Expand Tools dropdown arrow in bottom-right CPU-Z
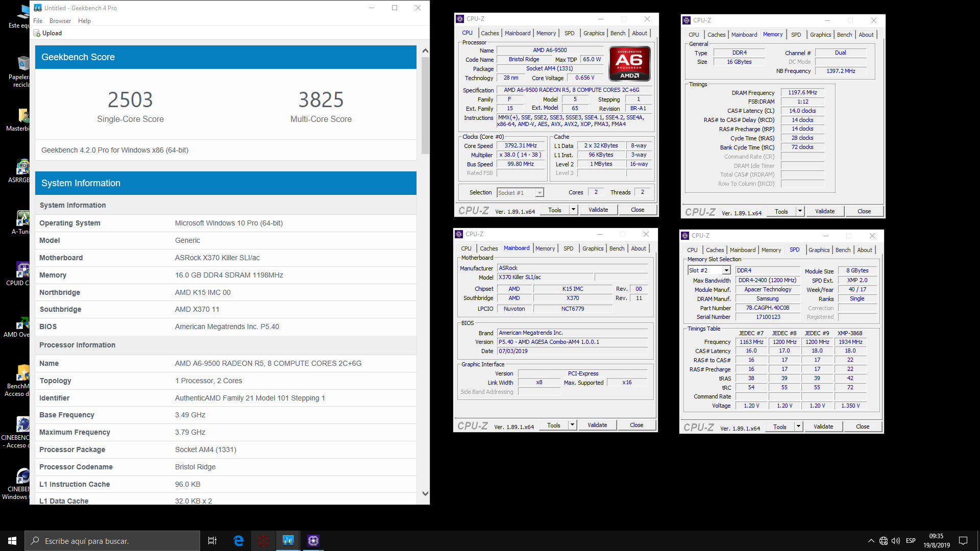Viewport: 980px width, 551px height. coord(798,427)
